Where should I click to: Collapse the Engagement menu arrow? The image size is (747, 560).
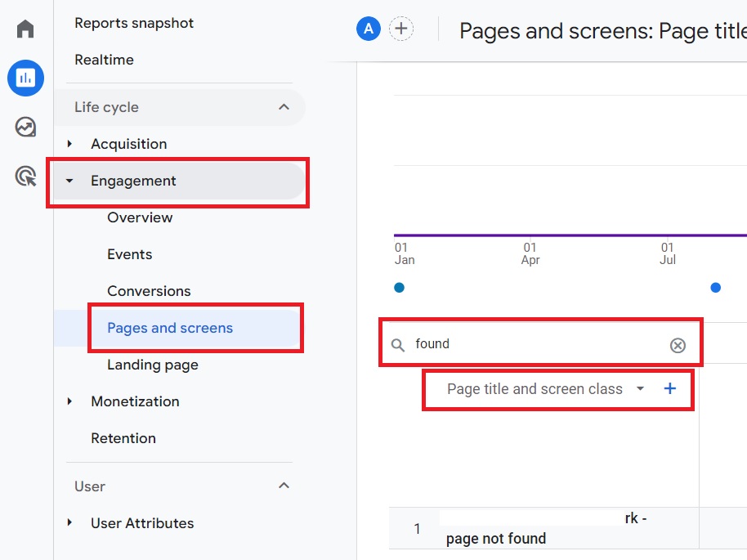coord(69,181)
